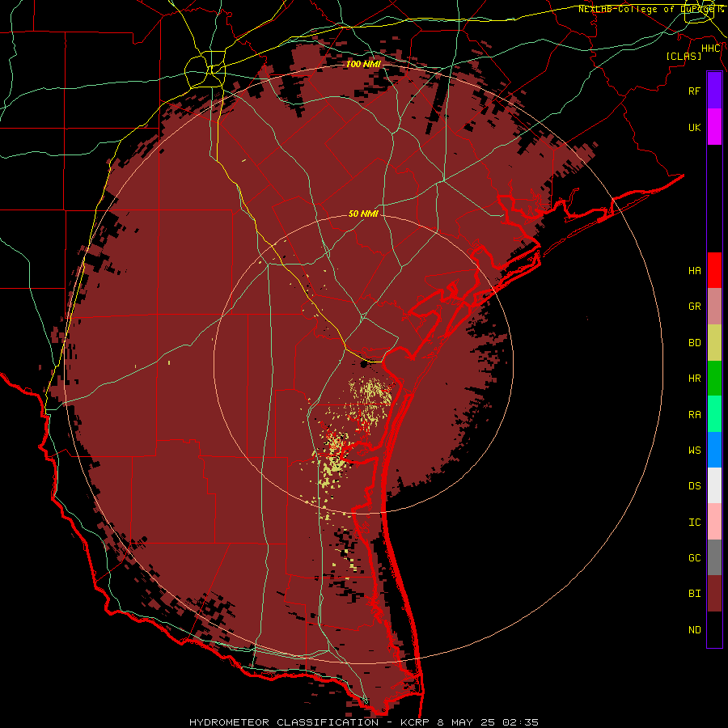Screen dimensions: 728x728
Task: Click the magenta UK color swatch
Action: (x=714, y=127)
